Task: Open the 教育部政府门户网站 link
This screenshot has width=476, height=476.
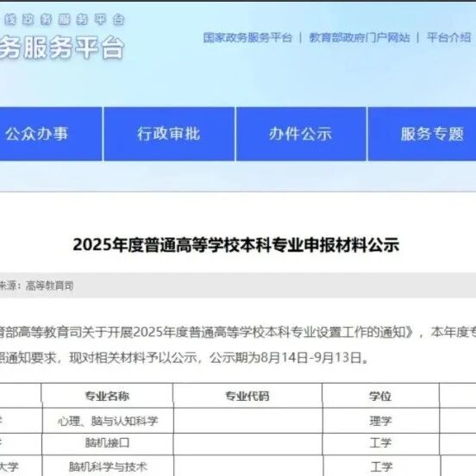Action: [x=360, y=38]
